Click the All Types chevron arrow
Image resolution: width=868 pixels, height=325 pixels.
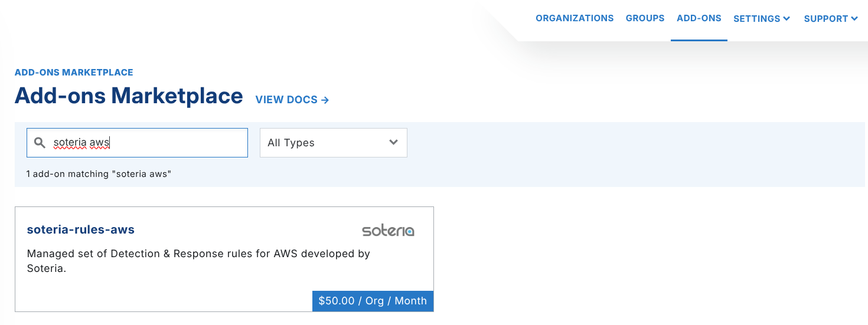click(x=393, y=143)
